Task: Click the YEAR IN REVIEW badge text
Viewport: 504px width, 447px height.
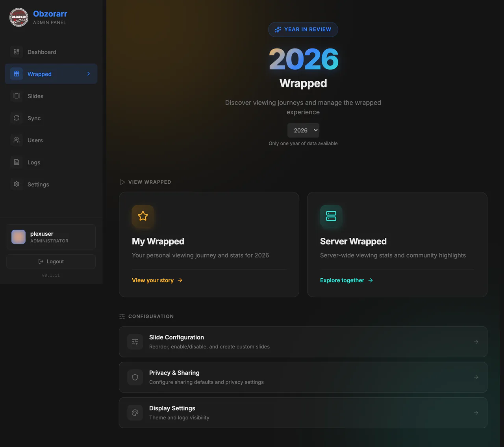Action: click(x=308, y=30)
